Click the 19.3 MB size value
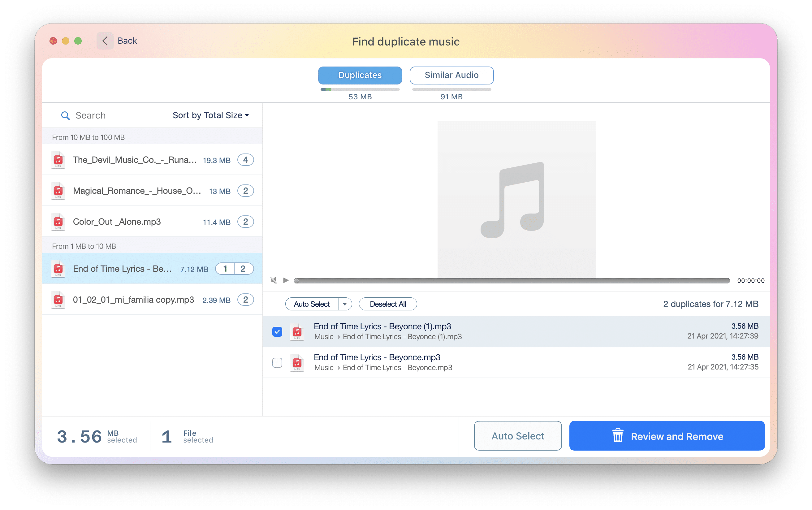 [217, 160]
